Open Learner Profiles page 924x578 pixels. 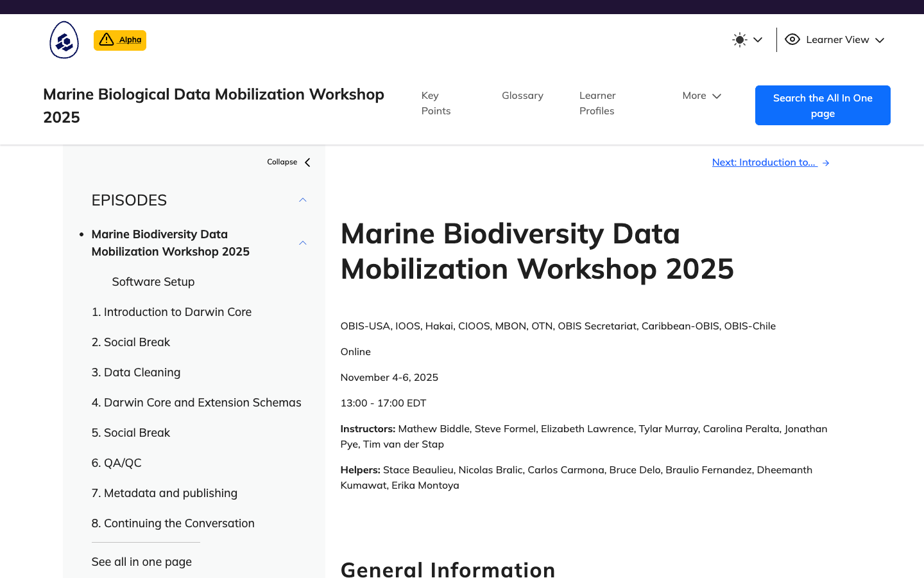[597, 103]
